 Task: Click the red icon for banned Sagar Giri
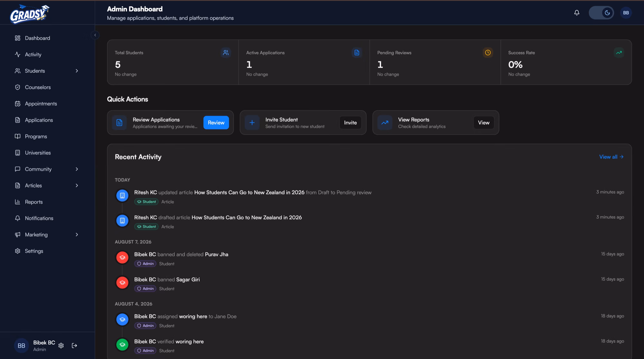[122, 282]
